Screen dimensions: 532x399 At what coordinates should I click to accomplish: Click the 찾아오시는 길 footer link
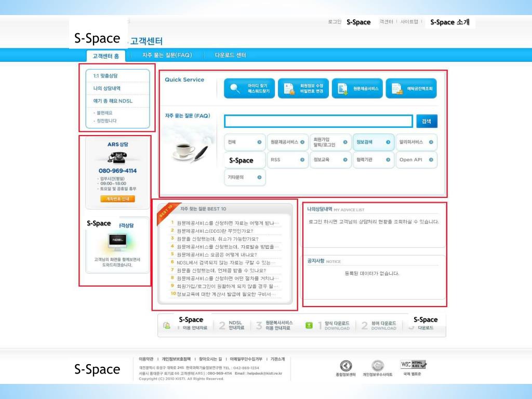coord(210,359)
